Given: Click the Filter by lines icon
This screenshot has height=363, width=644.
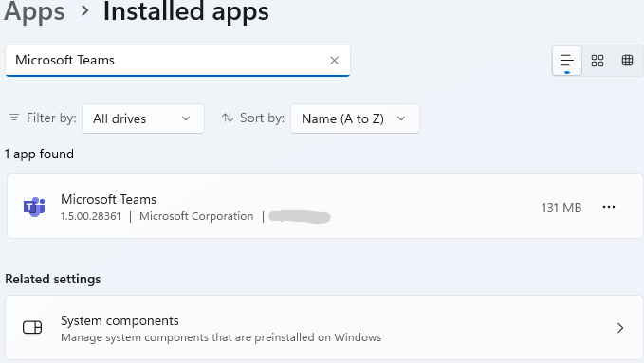Looking at the screenshot, I should 14,118.
